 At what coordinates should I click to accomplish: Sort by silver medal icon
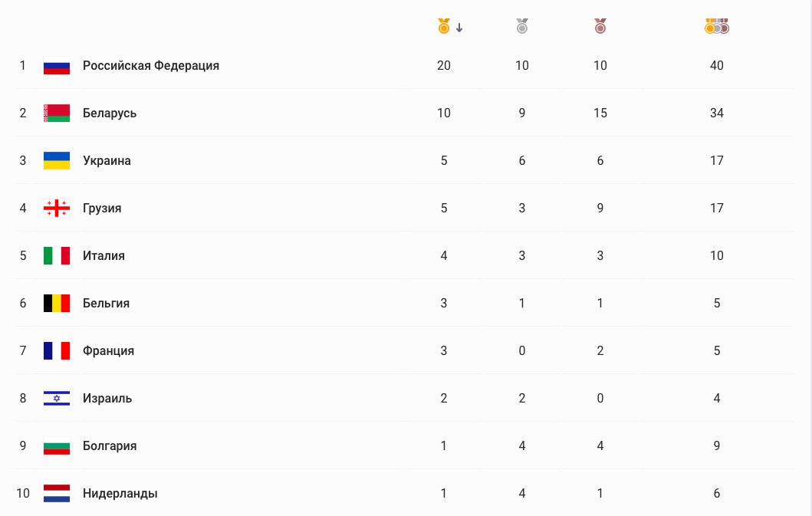pos(522,26)
